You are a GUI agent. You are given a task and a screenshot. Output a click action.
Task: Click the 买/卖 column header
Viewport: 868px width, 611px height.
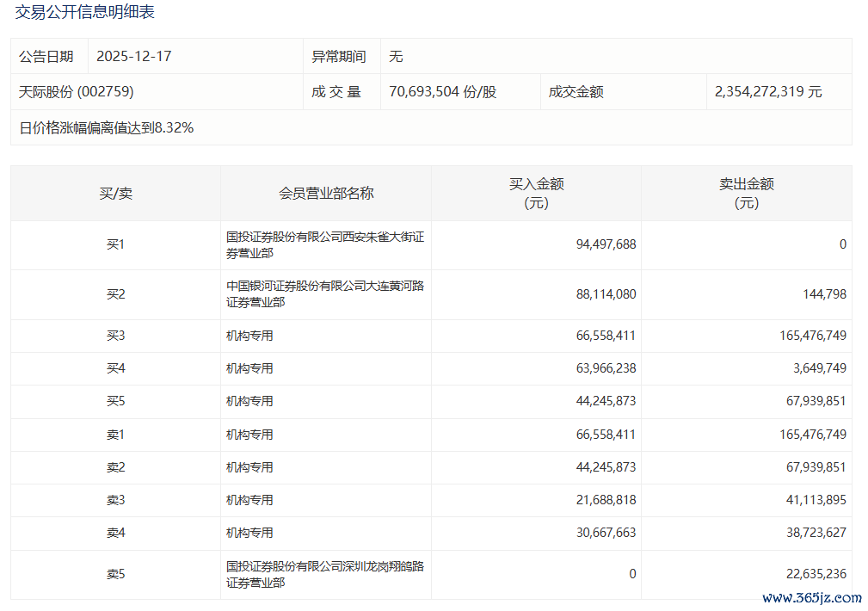pos(115,194)
